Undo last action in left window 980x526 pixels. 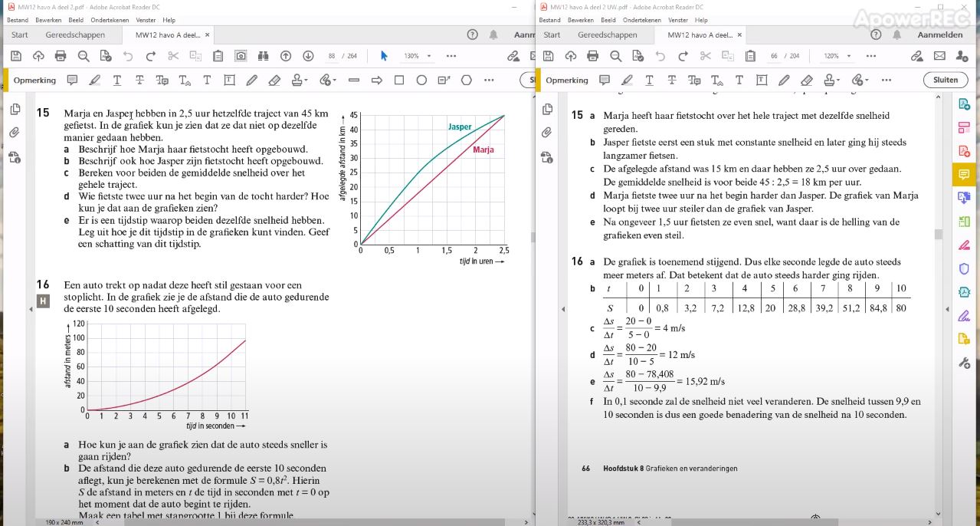coord(128,56)
